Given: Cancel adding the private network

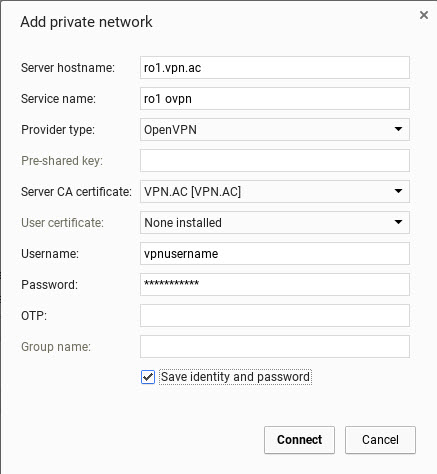Looking at the screenshot, I should point(380,440).
